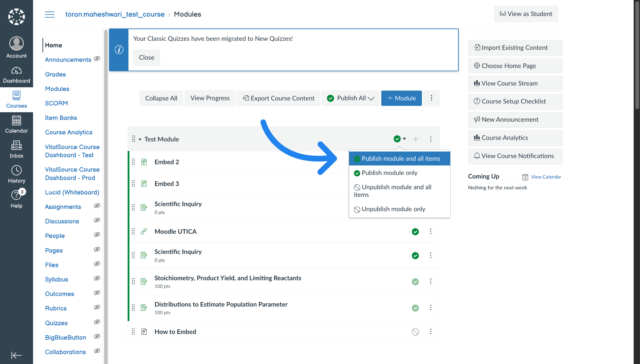Open View Course Notifications
Image resolution: width=640 pixels, height=364 pixels.
(x=515, y=156)
